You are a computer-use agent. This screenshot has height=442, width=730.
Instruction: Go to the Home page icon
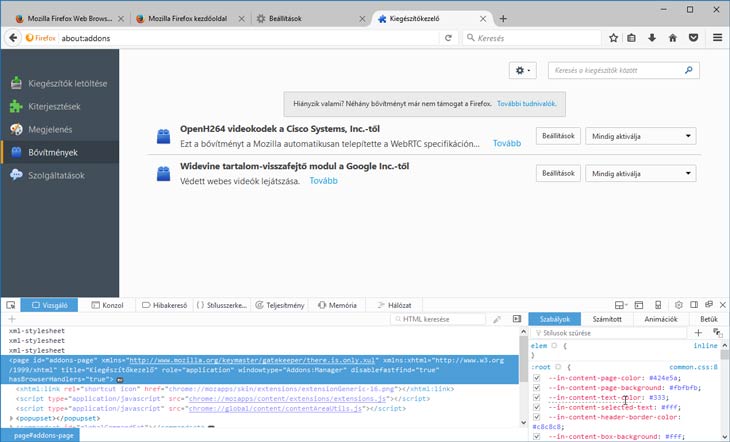673,38
